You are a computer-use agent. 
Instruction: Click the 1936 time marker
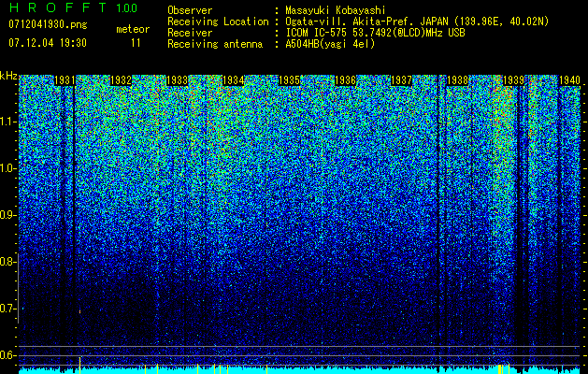coord(345,80)
